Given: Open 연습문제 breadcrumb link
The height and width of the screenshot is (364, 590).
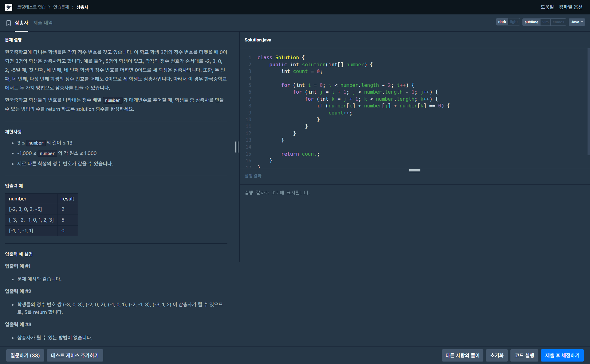Looking at the screenshot, I should tap(61, 7).
